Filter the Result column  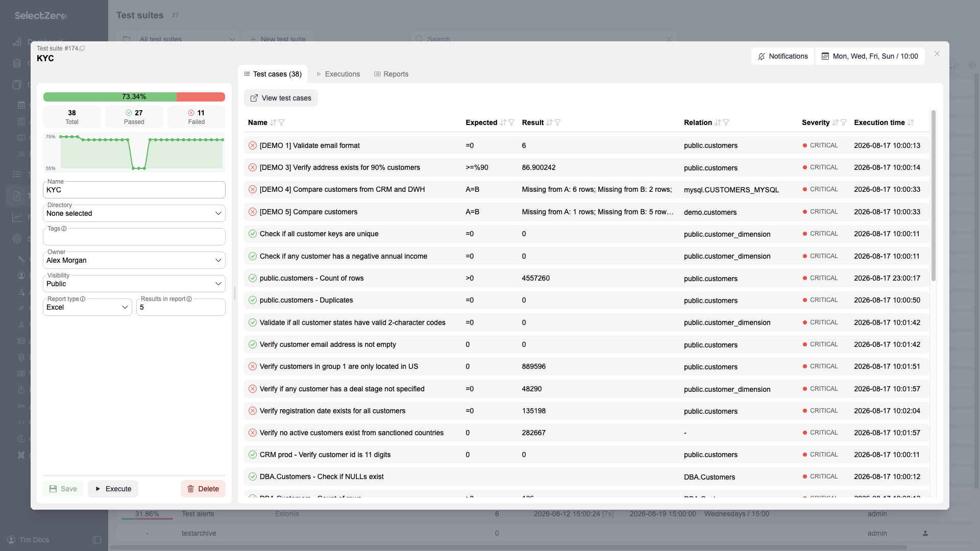pyautogui.click(x=557, y=122)
